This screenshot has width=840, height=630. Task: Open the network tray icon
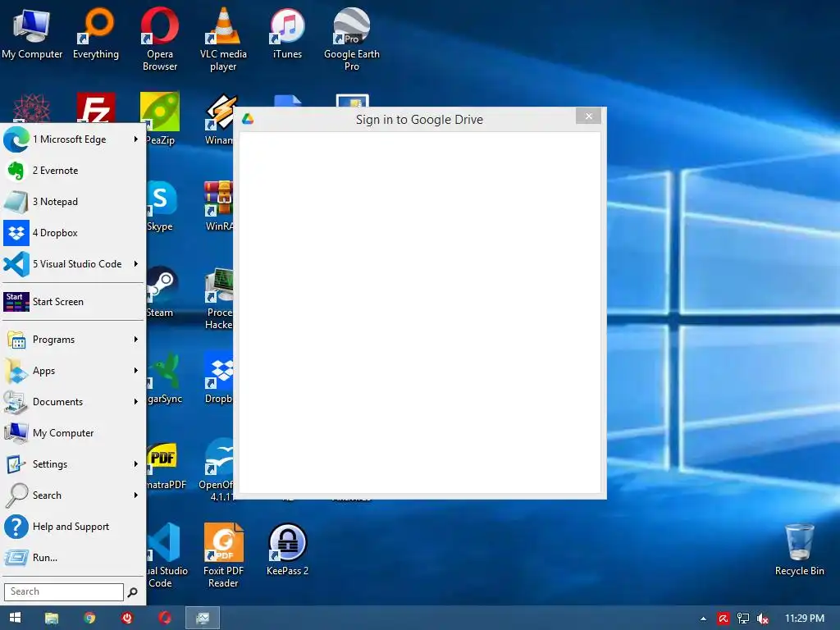tap(742, 619)
